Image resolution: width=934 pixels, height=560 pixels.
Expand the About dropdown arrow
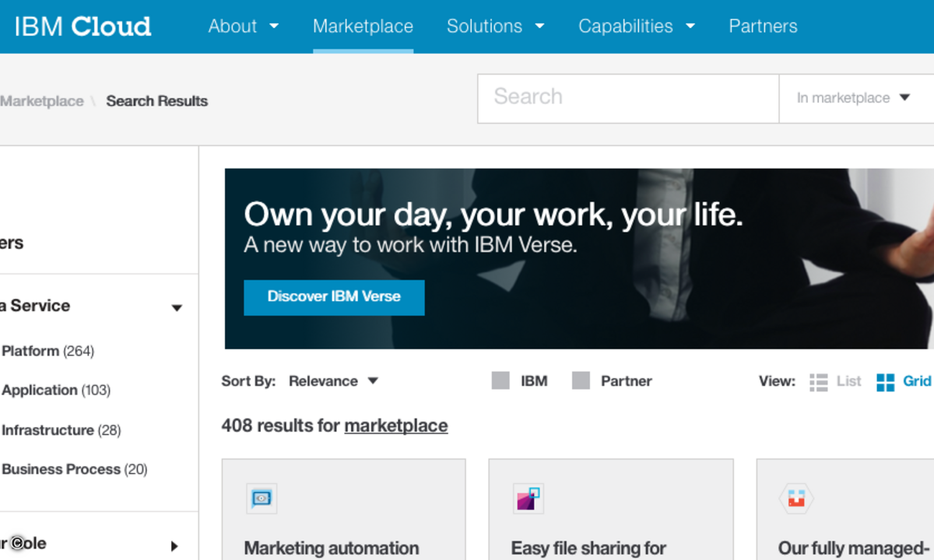point(273,26)
